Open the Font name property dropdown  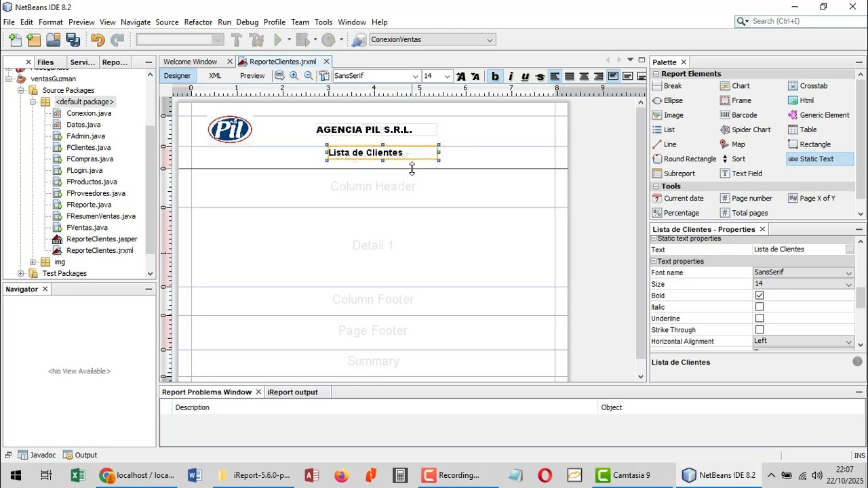point(848,273)
